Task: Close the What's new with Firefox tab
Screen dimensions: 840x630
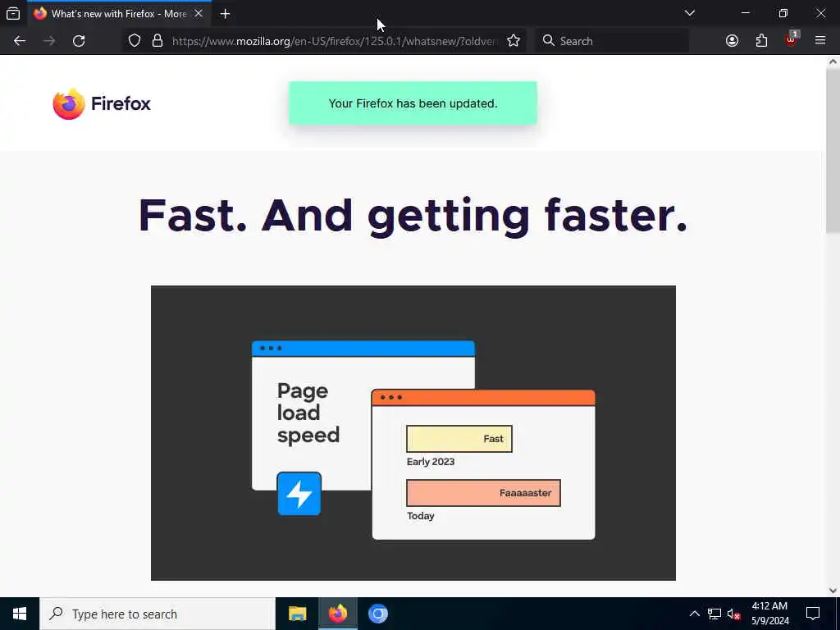Action: pos(199,14)
